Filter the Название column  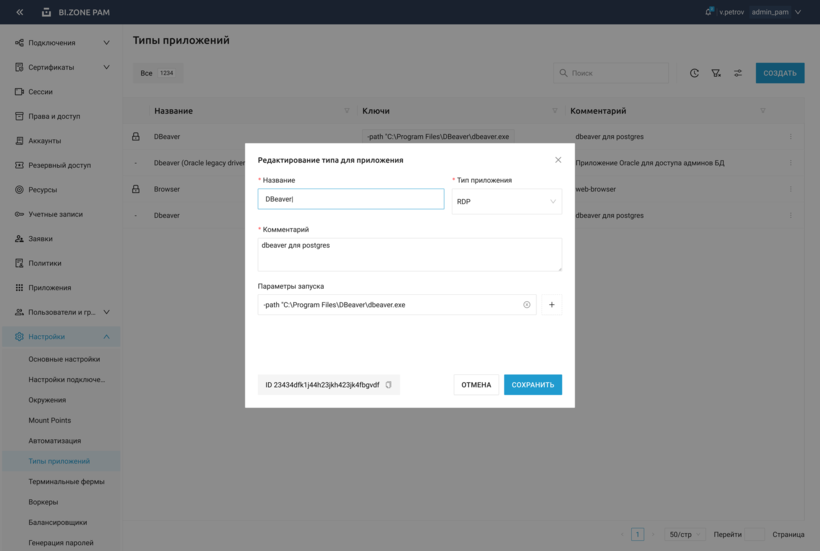point(347,111)
